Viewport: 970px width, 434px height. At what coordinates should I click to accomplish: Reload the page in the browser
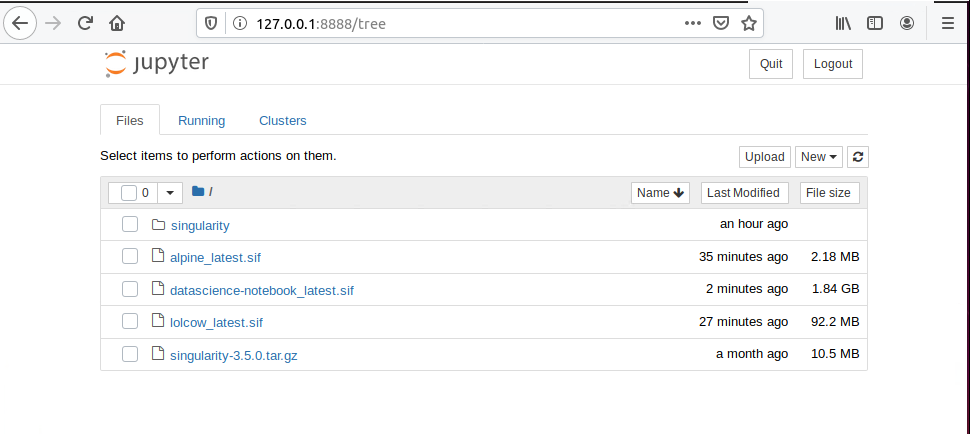pos(85,23)
